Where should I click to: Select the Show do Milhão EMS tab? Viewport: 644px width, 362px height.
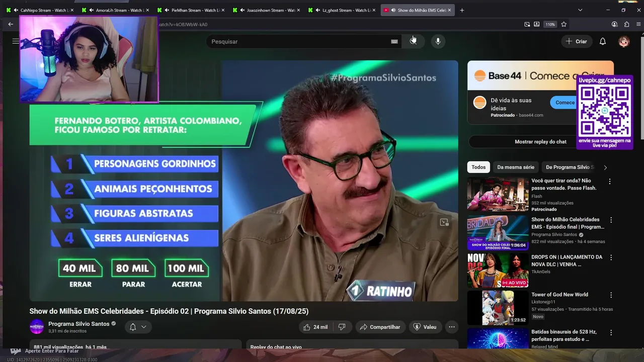[417, 10]
